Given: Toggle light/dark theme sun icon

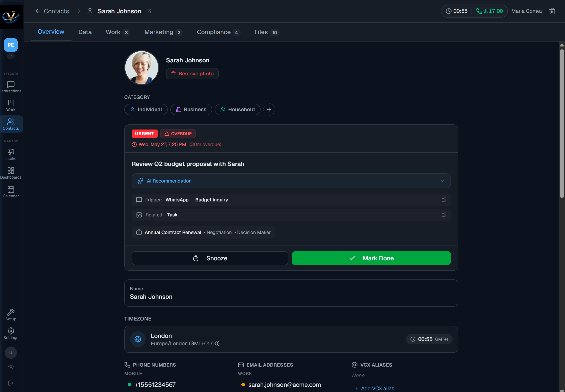Looking at the screenshot, I should [x=11, y=366].
